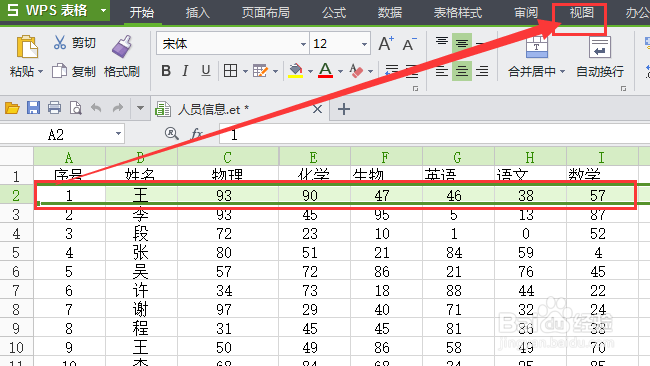
Task: Expand quick access toolbar dropdown arrow
Action: [x=141, y=108]
